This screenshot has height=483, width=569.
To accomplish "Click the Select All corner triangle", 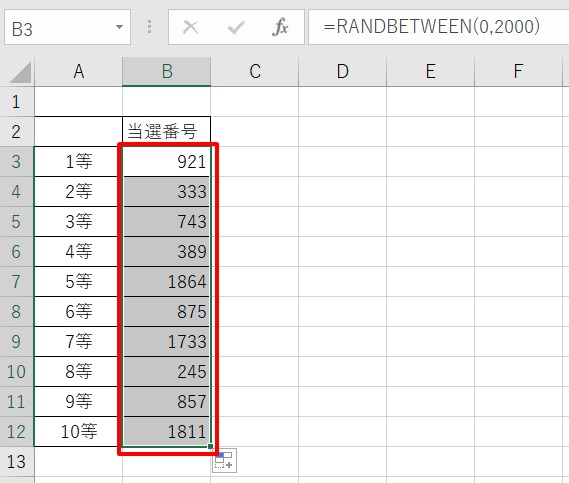I will coord(20,72).
